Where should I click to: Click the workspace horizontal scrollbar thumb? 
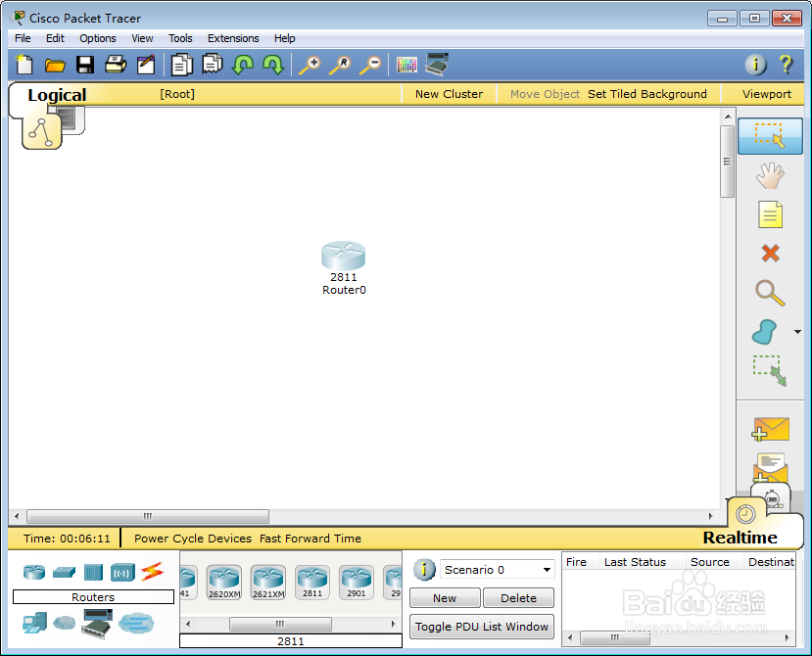148,516
